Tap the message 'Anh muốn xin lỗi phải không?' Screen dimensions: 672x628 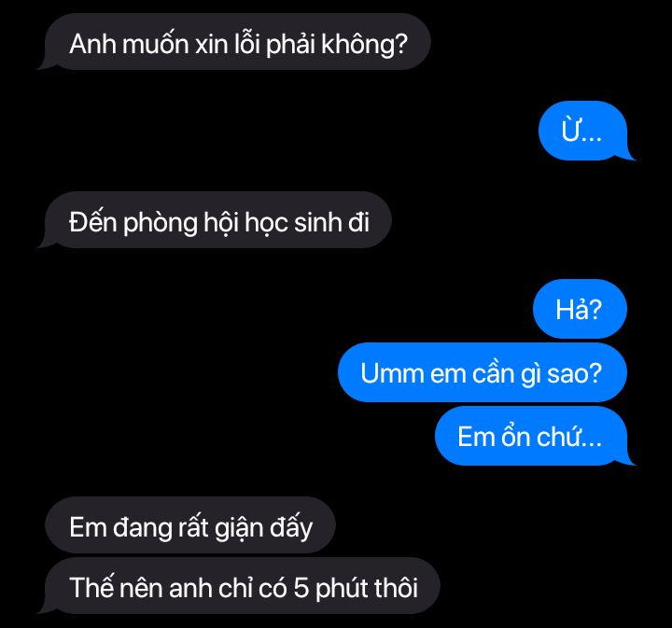pyautogui.click(x=237, y=42)
